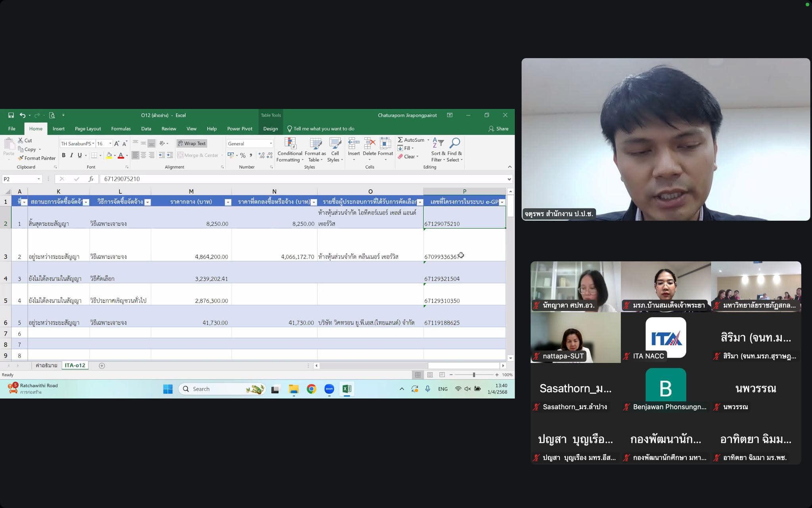Image resolution: width=812 pixels, height=508 pixels.
Task: Open filter dropdown for column M ราคากลาง
Action: pos(228,202)
